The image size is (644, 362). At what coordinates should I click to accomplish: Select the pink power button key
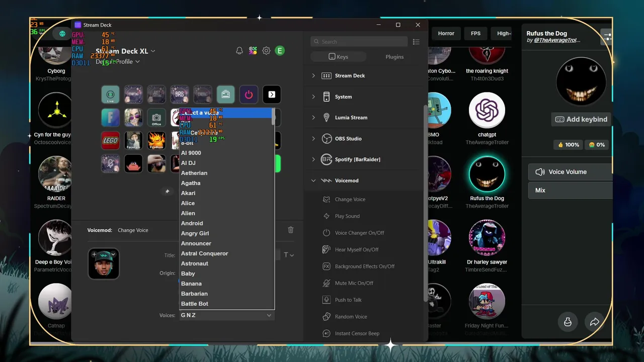click(249, 94)
